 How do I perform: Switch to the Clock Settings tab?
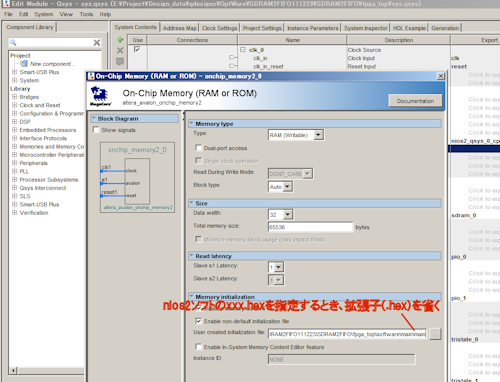tap(219, 28)
